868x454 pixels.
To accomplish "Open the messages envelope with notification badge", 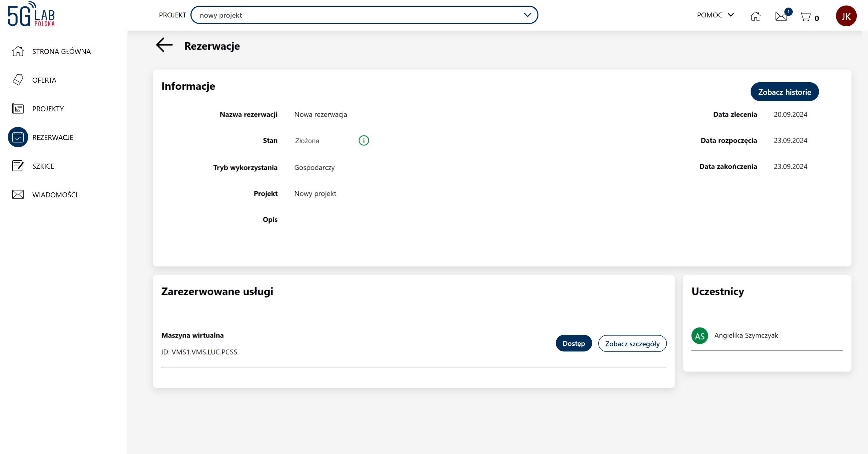I will click(x=781, y=16).
